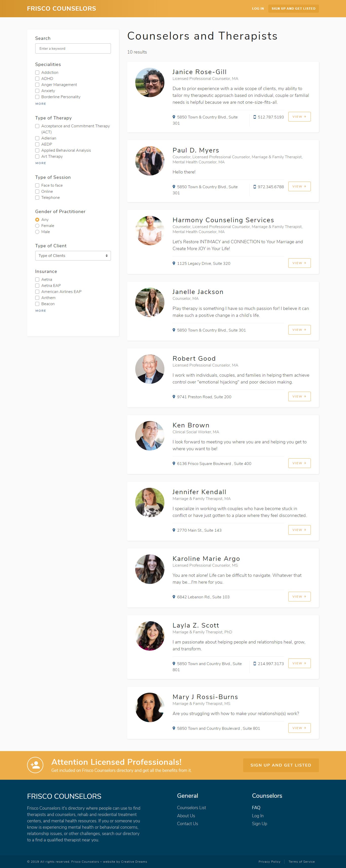
Task: Tick the Aetna insurance checkbox
Action: [37, 280]
